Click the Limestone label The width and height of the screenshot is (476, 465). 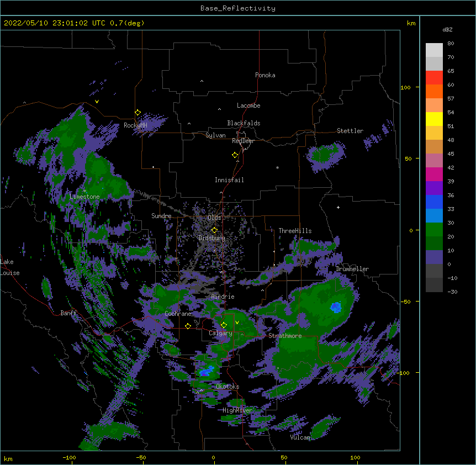84,197
